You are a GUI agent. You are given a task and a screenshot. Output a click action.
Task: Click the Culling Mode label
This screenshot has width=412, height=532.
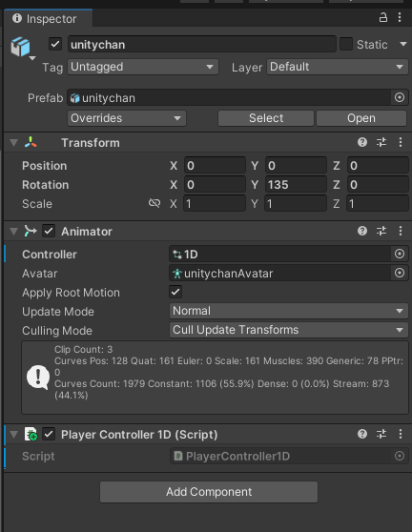pos(57,331)
